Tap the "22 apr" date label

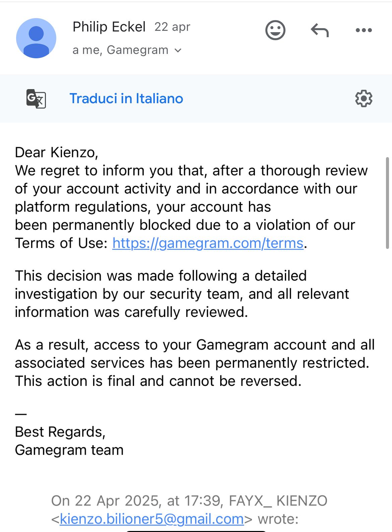[x=172, y=27]
